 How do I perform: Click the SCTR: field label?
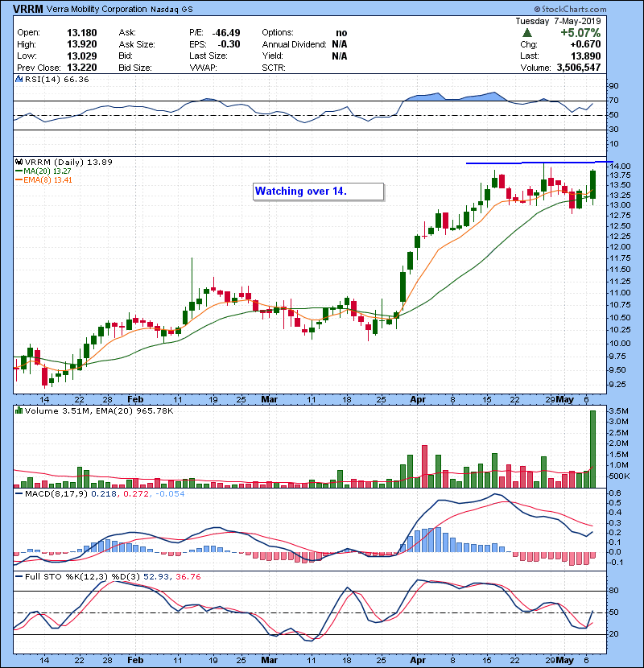click(x=274, y=68)
